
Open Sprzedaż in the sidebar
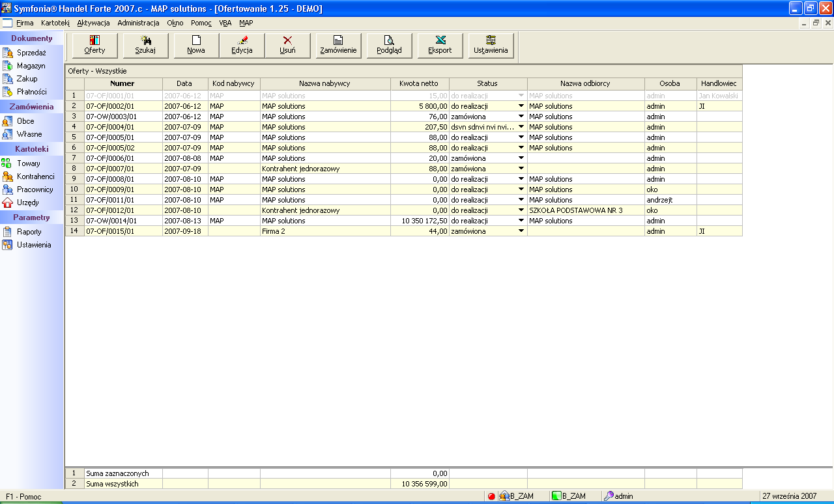pyautogui.click(x=24, y=53)
